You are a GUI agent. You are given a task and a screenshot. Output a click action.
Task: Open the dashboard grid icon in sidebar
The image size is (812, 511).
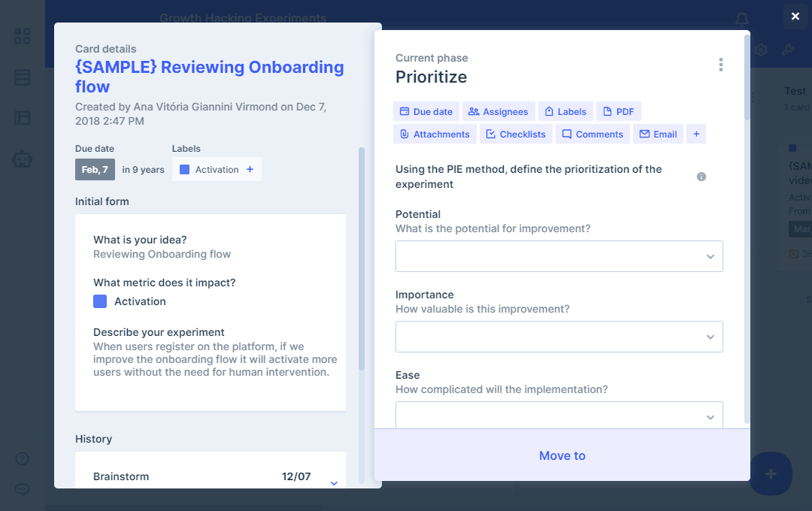tap(23, 36)
